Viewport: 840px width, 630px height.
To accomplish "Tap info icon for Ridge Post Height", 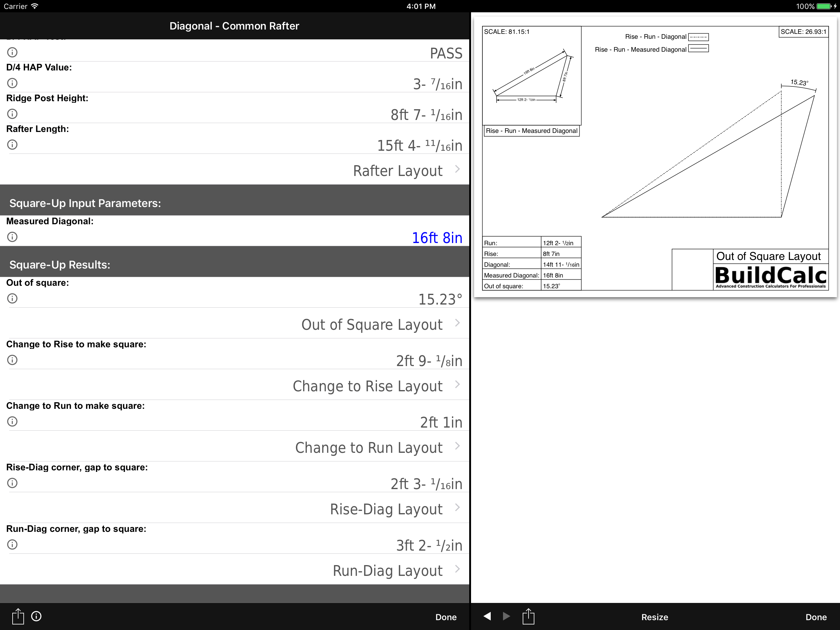I will click(12, 114).
